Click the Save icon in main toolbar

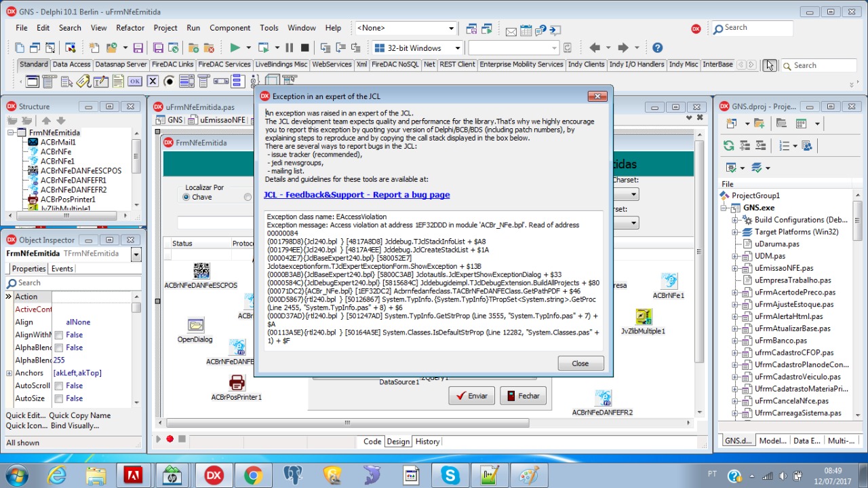138,48
